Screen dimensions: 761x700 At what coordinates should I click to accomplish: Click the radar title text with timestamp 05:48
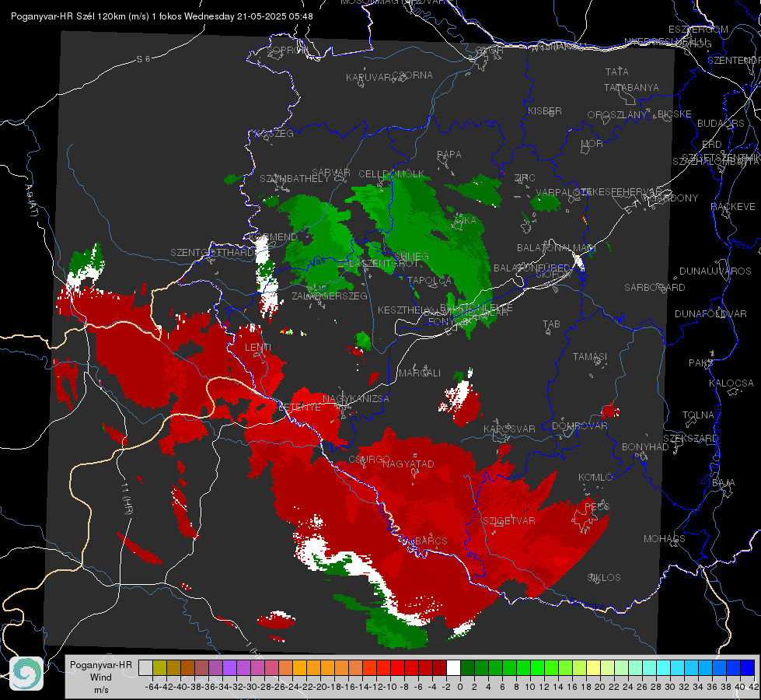162,16
